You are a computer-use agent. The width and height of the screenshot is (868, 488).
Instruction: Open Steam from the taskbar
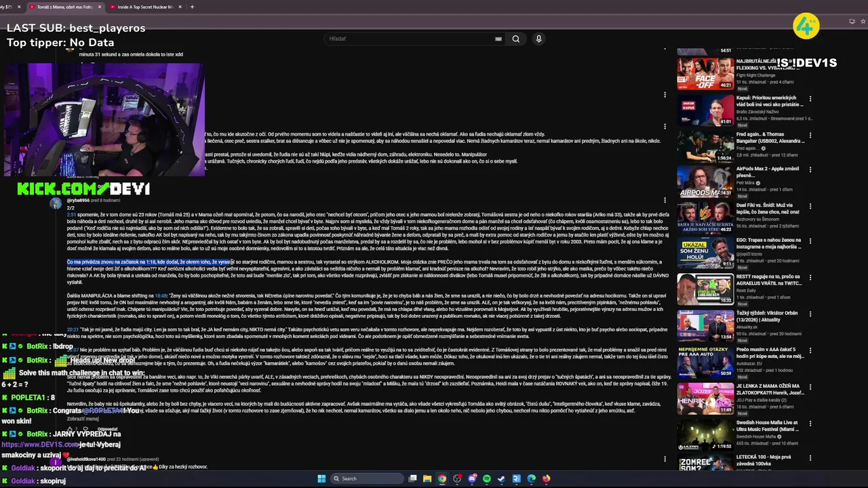pyautogui.click(x=502, y=479)
